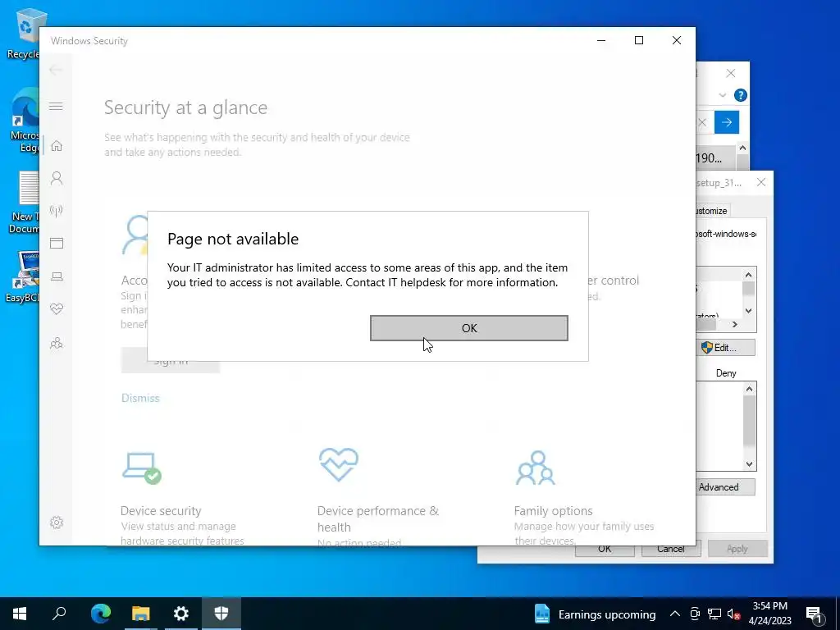Select the Device security tile icon
The width and height of the screenshot is (840, 630).
(x=141, y=468)
